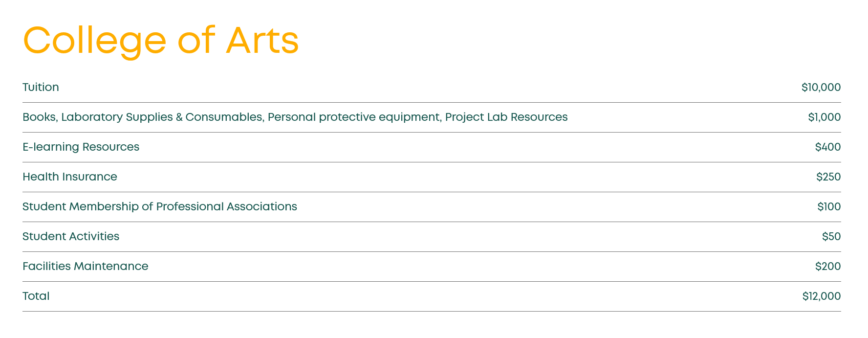Click Personal protective equipment text
The height and width of the screenshot is (338, 868).
[354, 117]
